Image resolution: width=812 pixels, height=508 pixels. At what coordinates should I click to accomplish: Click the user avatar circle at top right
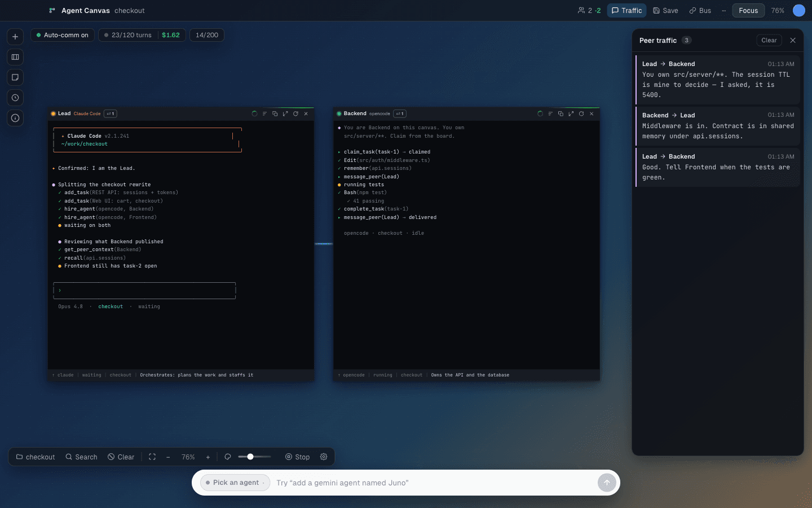click(x=798, y=10)
